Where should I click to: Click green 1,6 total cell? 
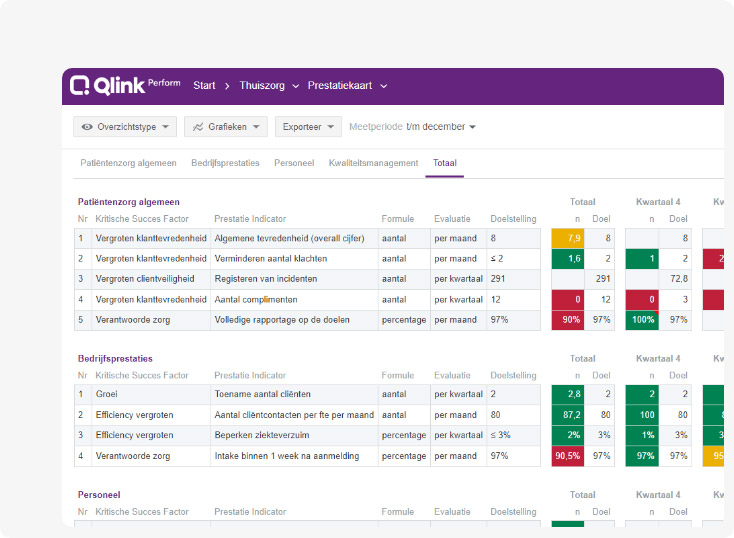pyautogui.click(x=568, y=259)
